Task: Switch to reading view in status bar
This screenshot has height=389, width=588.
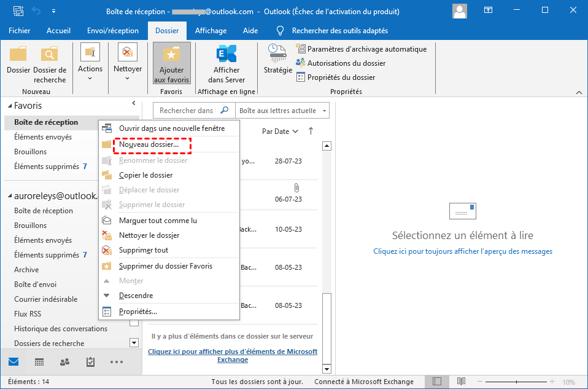Action: (461, 382)
